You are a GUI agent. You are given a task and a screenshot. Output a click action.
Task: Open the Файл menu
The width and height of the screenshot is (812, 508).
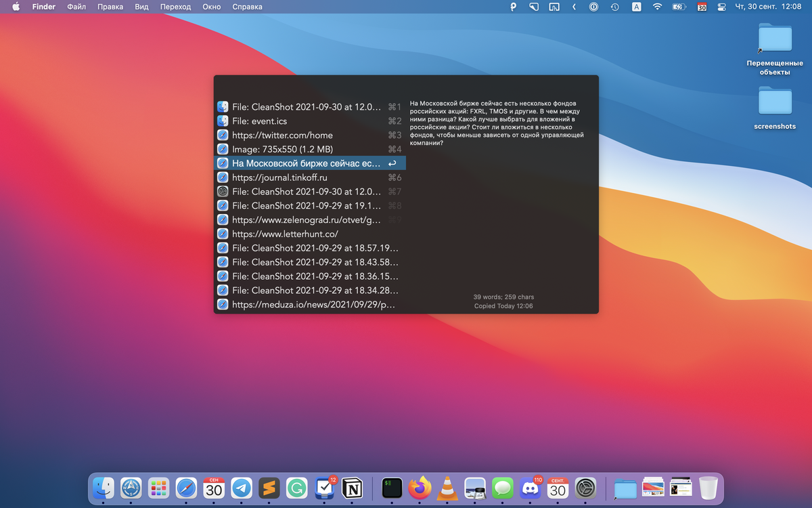coord(76,7)
